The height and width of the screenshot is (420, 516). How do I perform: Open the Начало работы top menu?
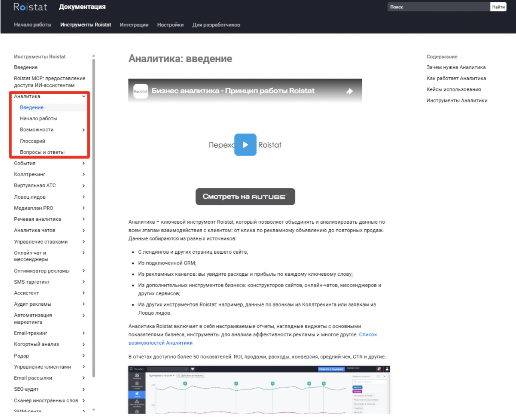pyautogui.click(x=33, y=25)
